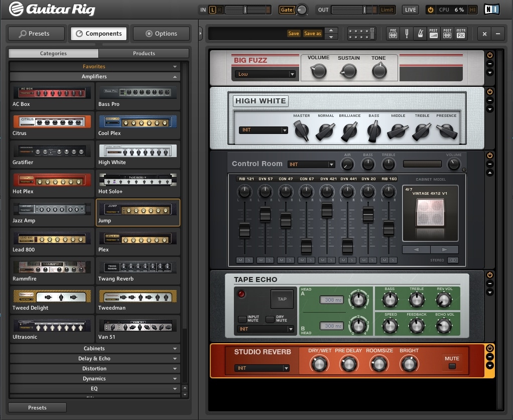The image size is (513, 420).
Task: Select next cabinet model with right arrow
Action: 444,249
